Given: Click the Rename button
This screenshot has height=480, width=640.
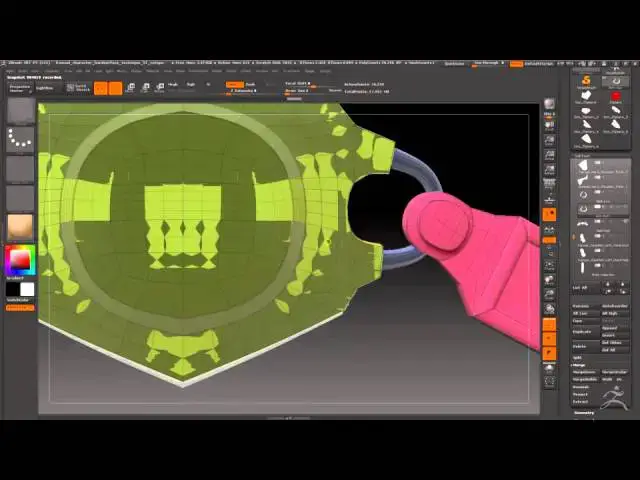Looking at the screenshot, I should 586,306.
